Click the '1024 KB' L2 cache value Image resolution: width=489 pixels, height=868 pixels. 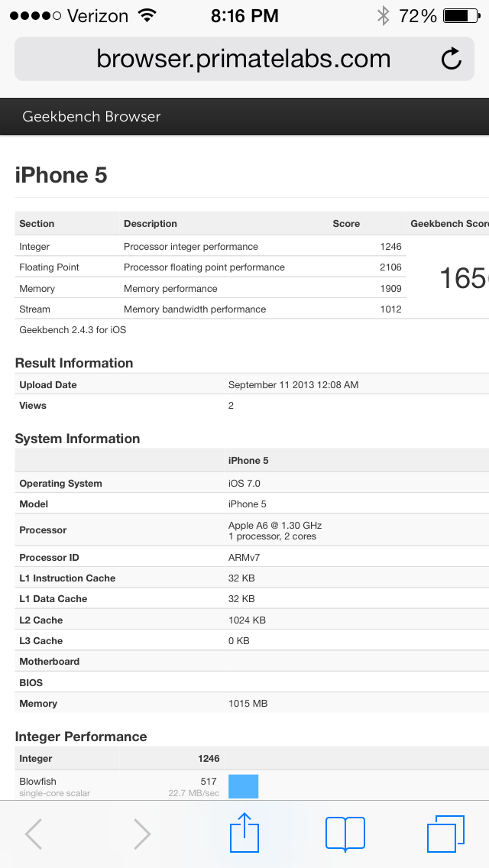247,620
